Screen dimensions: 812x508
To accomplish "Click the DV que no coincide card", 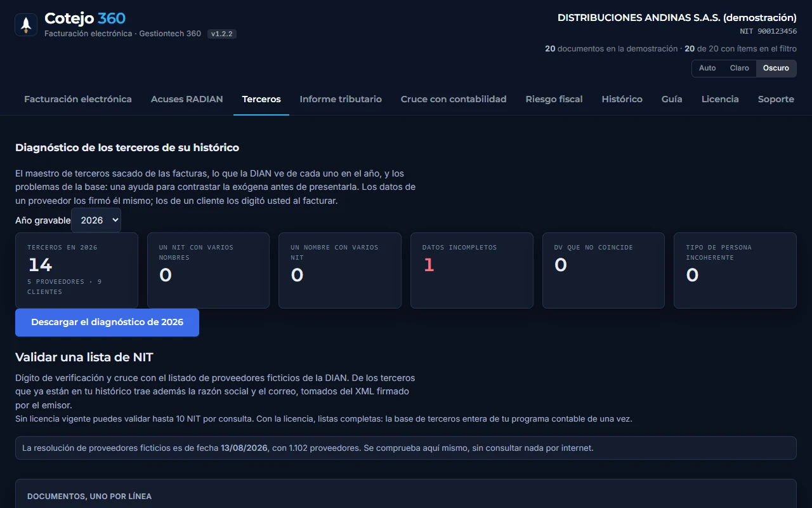I will coord(603,271).
